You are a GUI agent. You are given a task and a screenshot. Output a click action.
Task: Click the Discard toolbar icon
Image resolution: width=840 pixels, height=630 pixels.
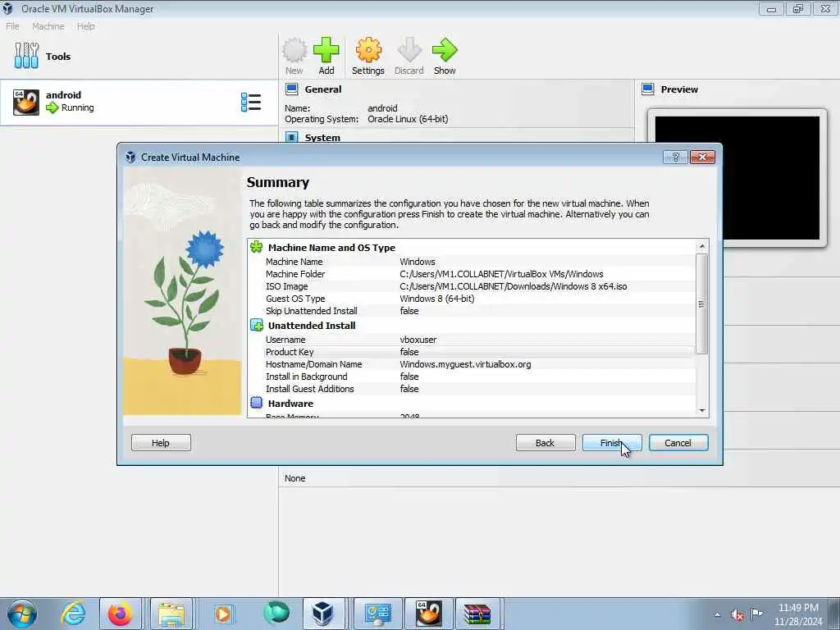click(x=409, y=57)
